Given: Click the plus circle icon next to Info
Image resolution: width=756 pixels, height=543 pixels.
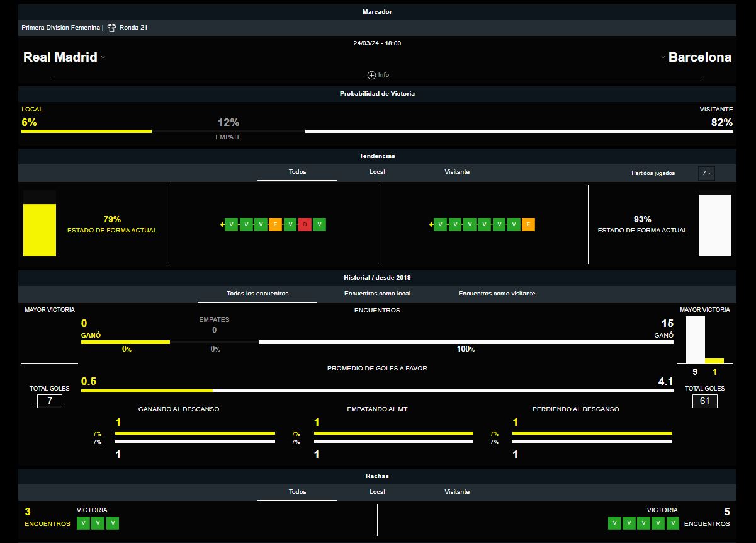Looking at the screenshot, I should (x=371, y=75).
